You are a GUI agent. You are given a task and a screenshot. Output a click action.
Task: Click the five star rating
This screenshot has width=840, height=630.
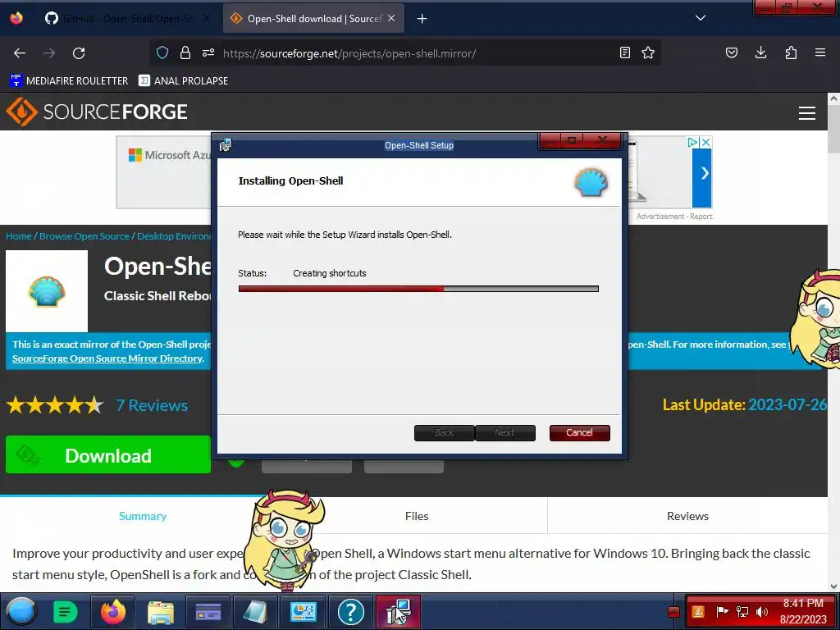(55, 405)
